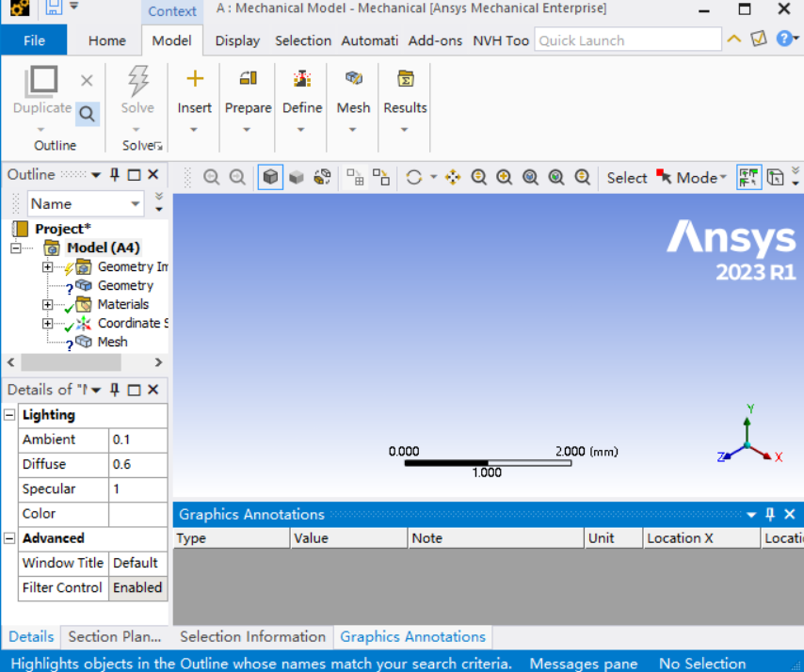Switch to the Home ribbon tab

[x=106, y=40]
